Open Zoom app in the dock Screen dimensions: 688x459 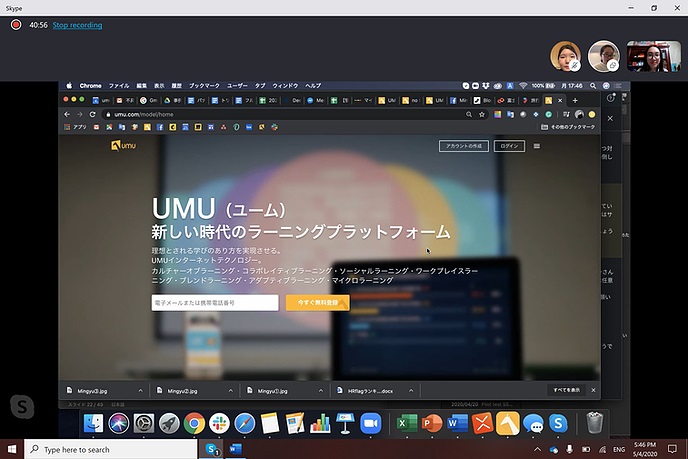point(371,423)
